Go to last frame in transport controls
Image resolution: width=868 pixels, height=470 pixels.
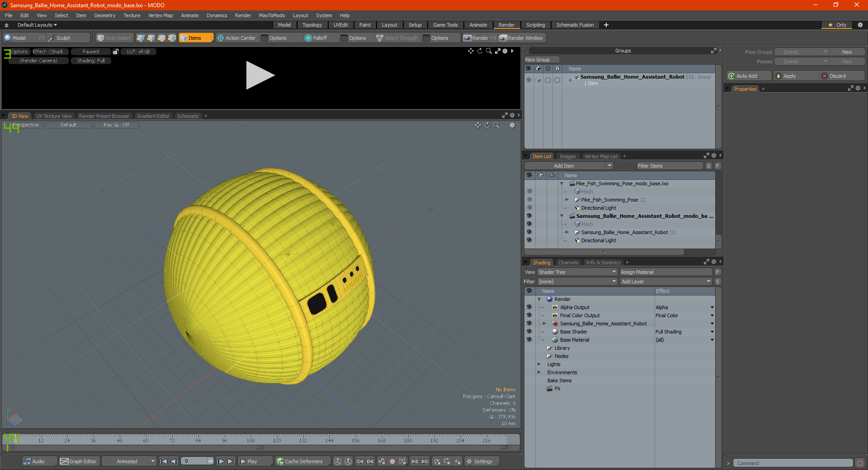[231, 461]
